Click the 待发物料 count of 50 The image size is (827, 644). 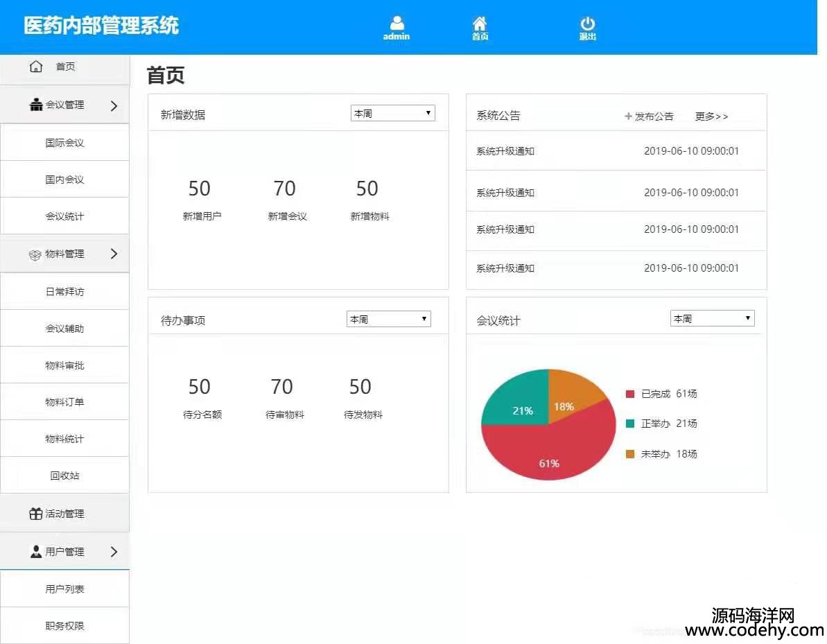point(360,387)
